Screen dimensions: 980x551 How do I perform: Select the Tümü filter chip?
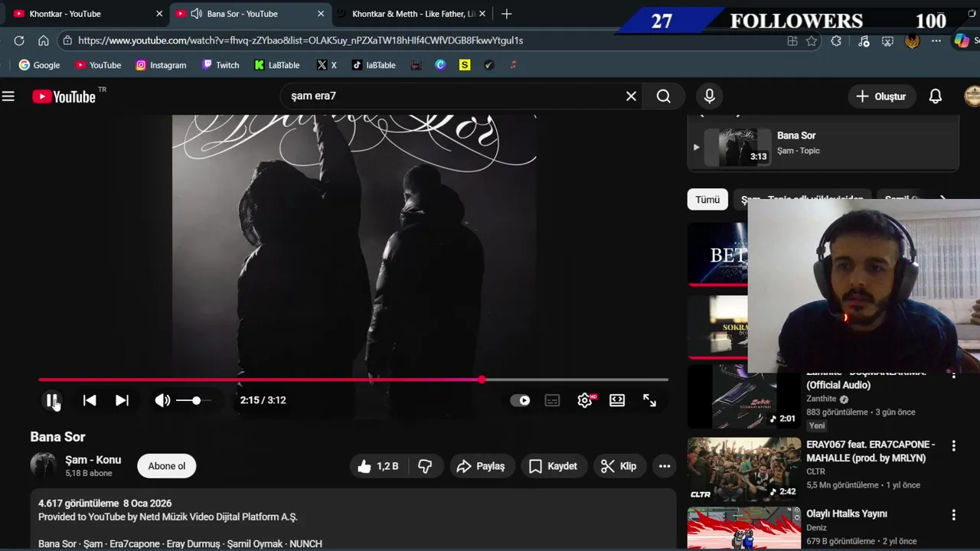pyautogui.click(x=707, y=200)
